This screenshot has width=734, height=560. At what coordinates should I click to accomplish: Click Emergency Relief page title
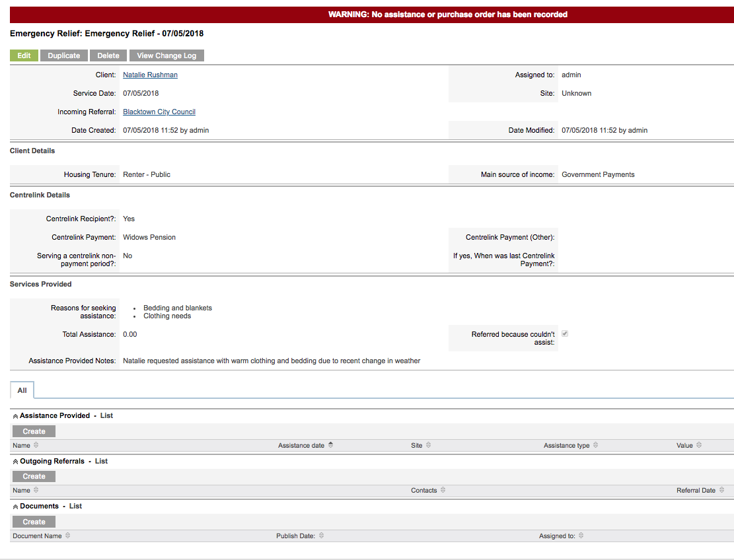107,33
